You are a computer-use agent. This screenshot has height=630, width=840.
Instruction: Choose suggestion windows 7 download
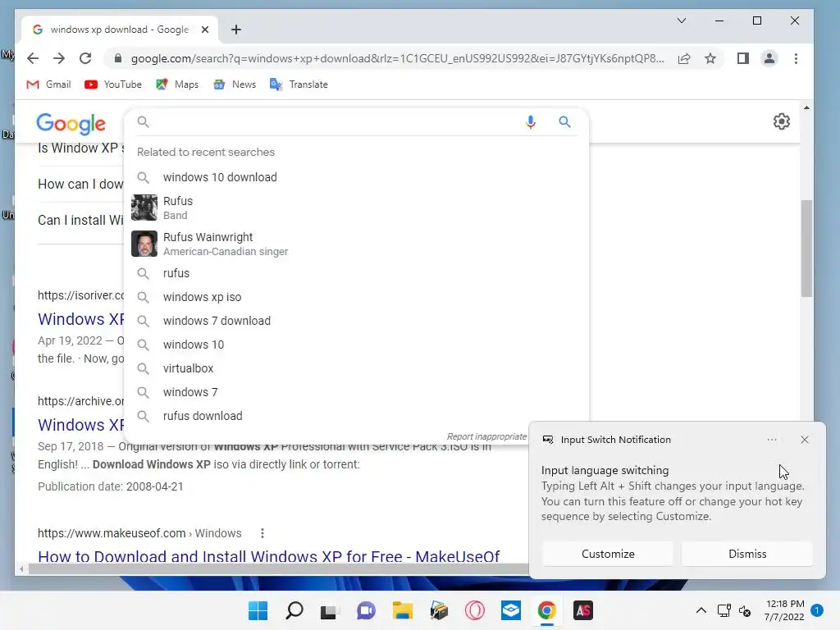(x=356, y=321)
